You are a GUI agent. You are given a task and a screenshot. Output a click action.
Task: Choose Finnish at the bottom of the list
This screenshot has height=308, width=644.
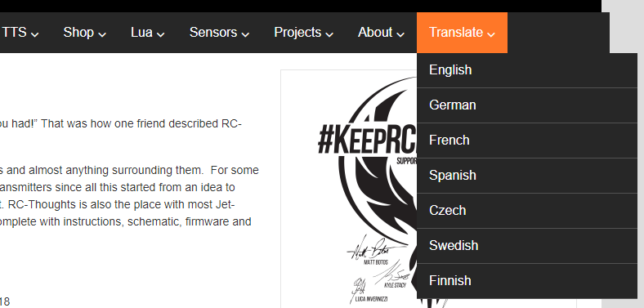pyautogui.click(x=527, y=281)
